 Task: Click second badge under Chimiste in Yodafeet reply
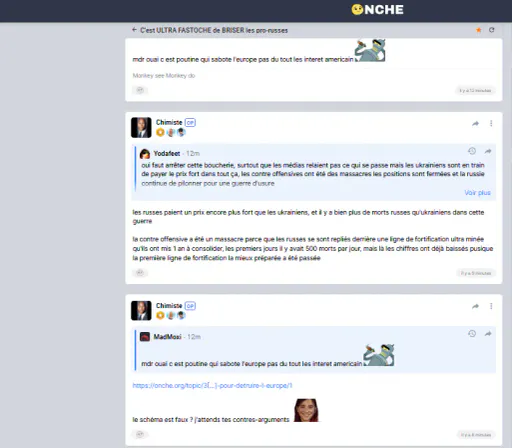(x=171, y=132)
